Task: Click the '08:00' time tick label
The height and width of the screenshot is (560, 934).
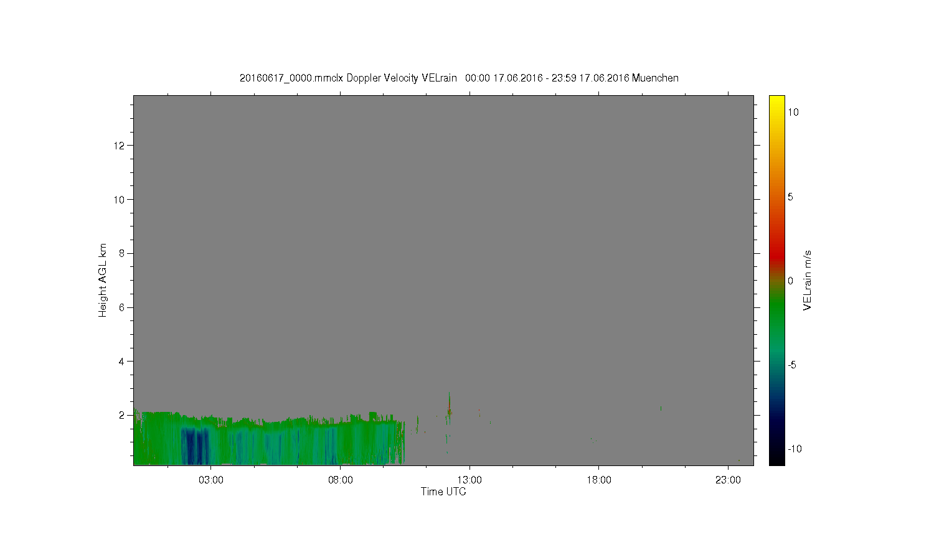Action: click(x=341, y=480)
